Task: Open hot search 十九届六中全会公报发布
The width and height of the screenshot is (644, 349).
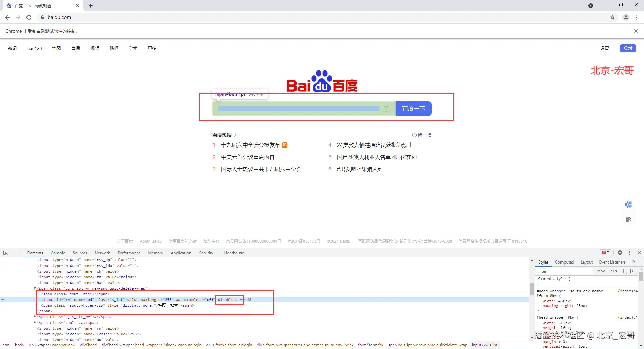Action: tap(250, 145)
